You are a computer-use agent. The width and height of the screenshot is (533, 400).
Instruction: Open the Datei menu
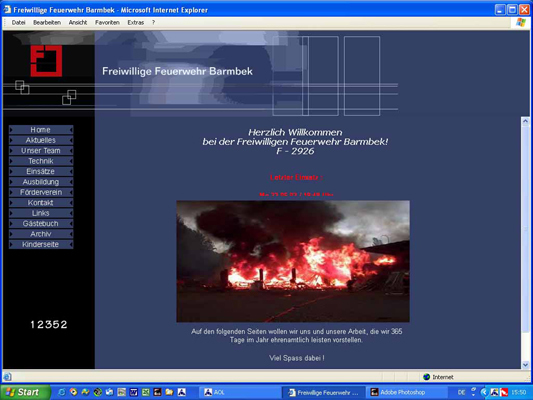tap(18, 22)
